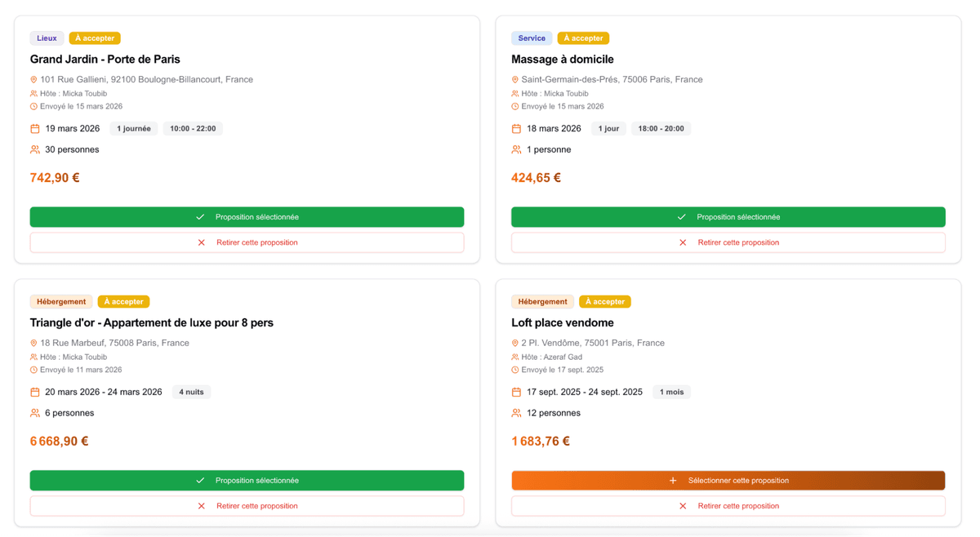Click calendar icon beside 19 mars 2026
This screenshot has height=537, width=980.
(x=35, y=129)
